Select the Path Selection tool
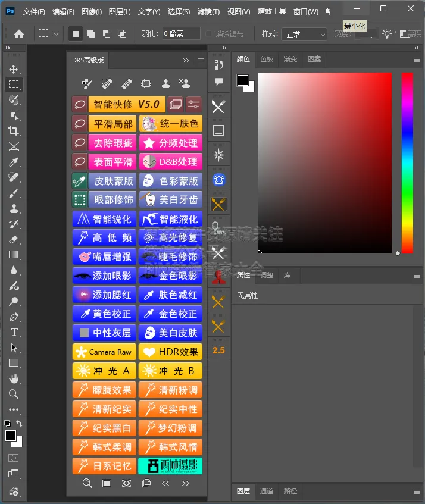This screenshot has height=504, width=425. [x=14, y=348]
